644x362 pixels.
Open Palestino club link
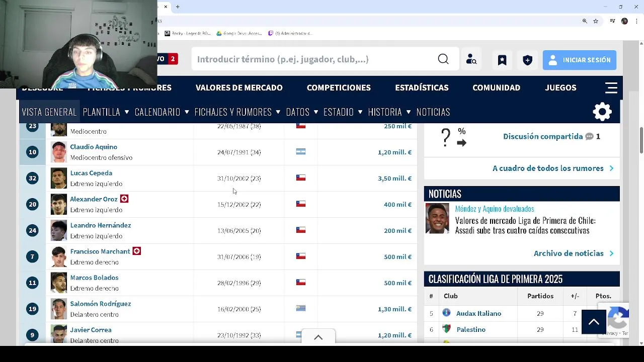pos(471,329)
